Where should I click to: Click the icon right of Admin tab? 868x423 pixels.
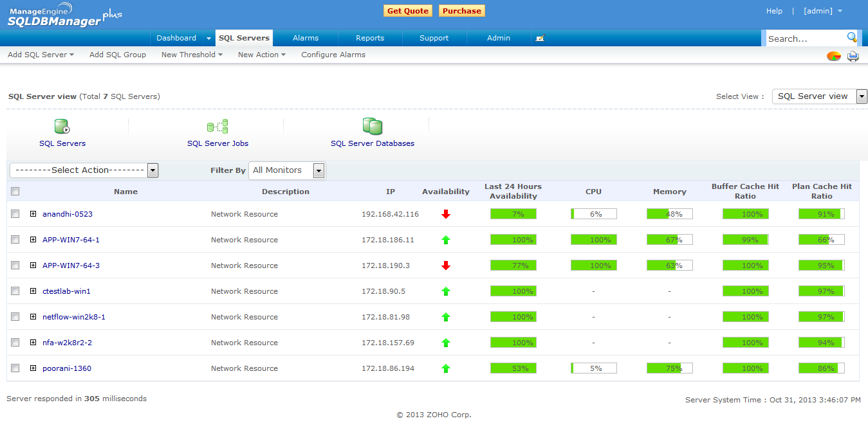(x=540, y=38)
